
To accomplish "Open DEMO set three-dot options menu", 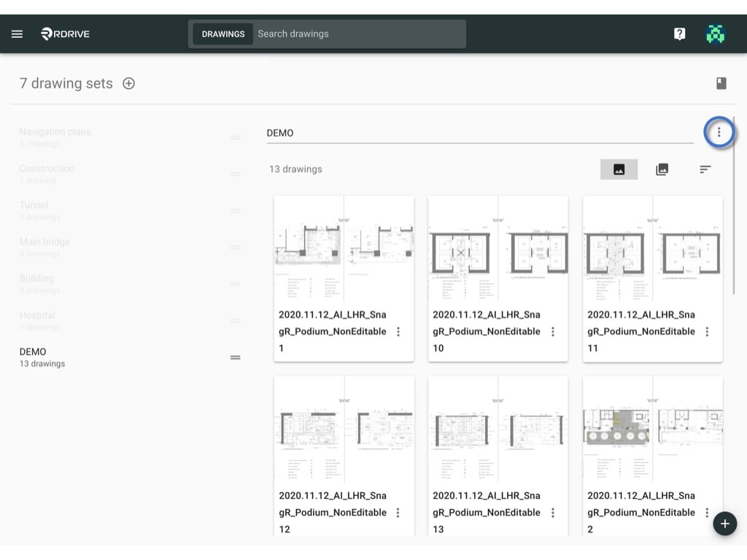I will tap(719, 132).
